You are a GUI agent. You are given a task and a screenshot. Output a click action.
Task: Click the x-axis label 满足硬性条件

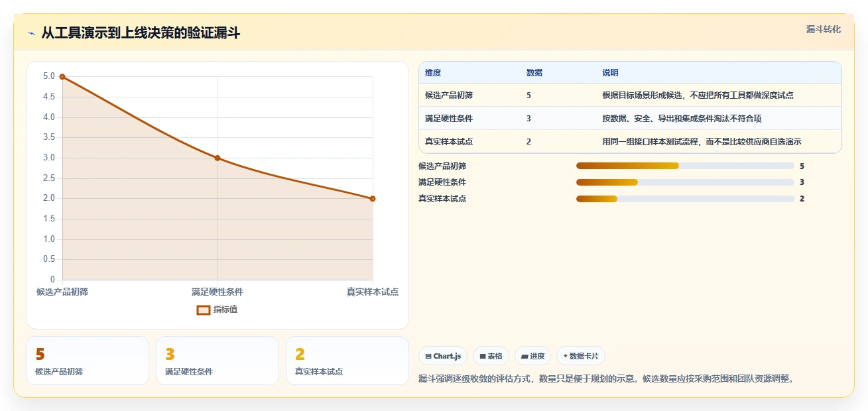point(217,292)
